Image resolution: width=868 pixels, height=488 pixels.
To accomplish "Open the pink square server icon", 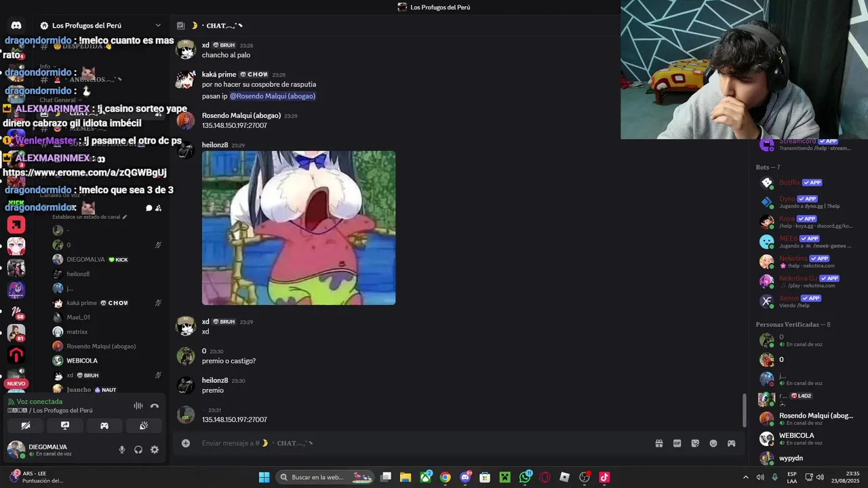I will (16, 224).
